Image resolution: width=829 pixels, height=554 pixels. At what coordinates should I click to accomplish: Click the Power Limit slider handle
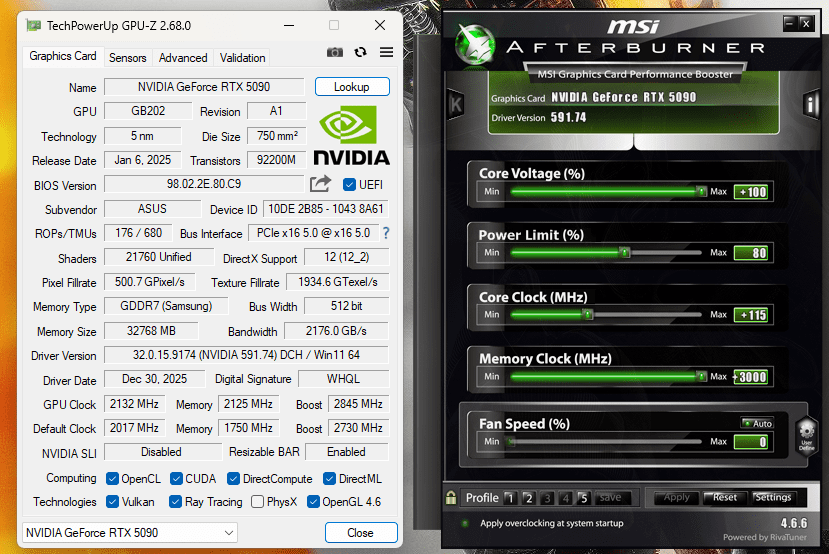coord(624,253)
